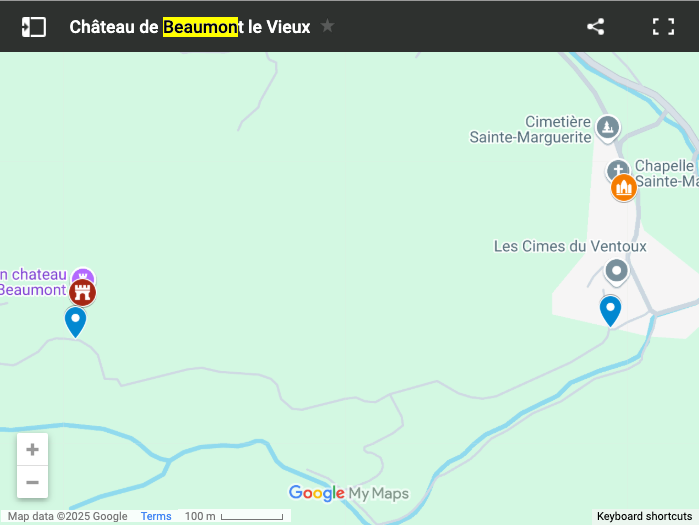The image size is (699, 525).
Task: Star this map as favorite
Action: click(x=327, y=26)
